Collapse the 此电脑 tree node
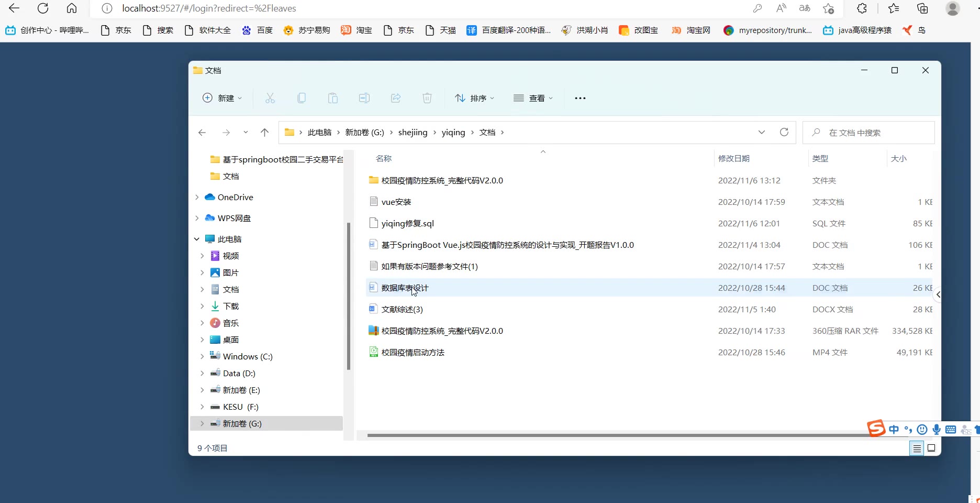980x503 pixels. 197,239
